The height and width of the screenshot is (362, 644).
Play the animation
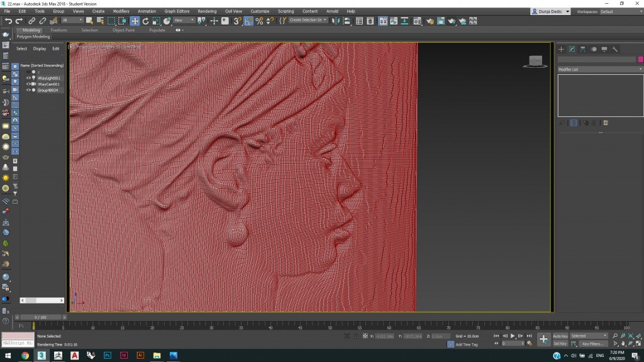[513, 336]
